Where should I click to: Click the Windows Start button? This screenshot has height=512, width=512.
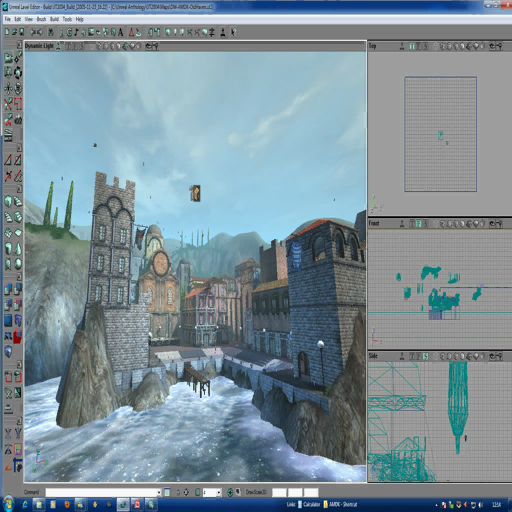(8, 504)
